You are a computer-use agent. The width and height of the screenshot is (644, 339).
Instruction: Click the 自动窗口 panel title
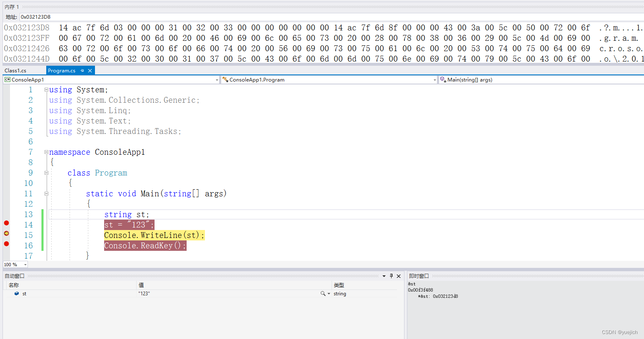(15, 276)
